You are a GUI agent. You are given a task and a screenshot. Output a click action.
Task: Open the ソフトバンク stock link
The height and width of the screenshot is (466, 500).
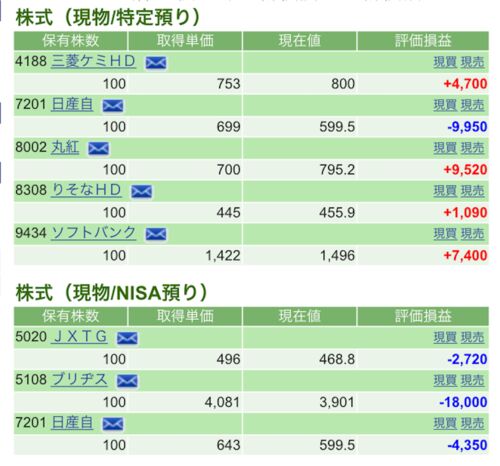tap(93, 233)
